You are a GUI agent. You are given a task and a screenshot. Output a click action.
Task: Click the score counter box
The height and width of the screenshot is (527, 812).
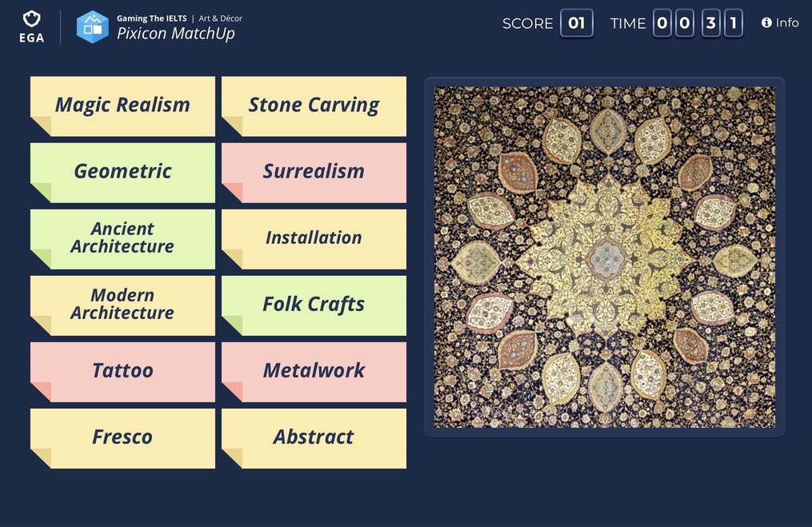[x=576, y=23]
